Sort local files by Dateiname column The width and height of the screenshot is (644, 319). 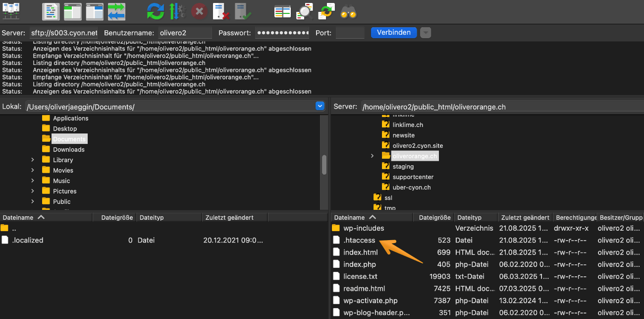pos(47,217)
